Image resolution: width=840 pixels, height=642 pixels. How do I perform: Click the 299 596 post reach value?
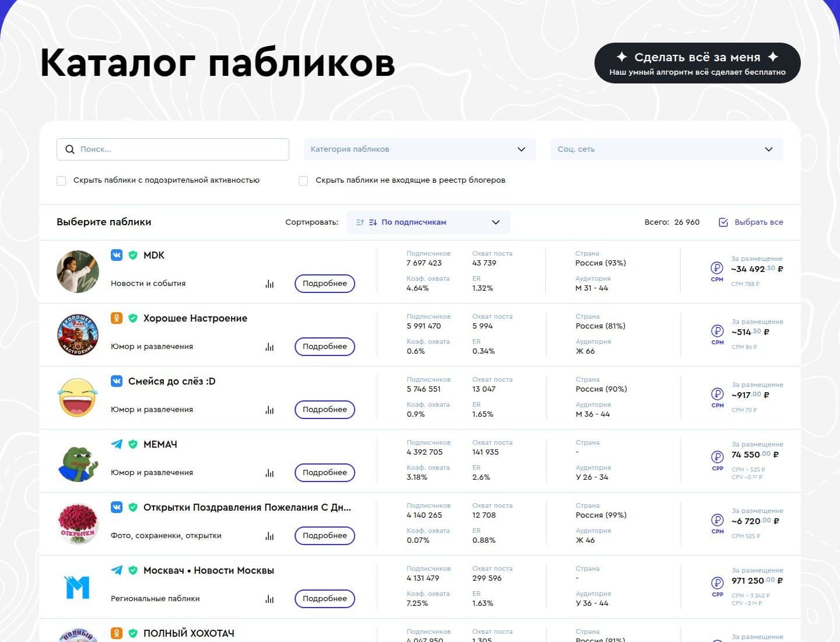coord(487,578)
